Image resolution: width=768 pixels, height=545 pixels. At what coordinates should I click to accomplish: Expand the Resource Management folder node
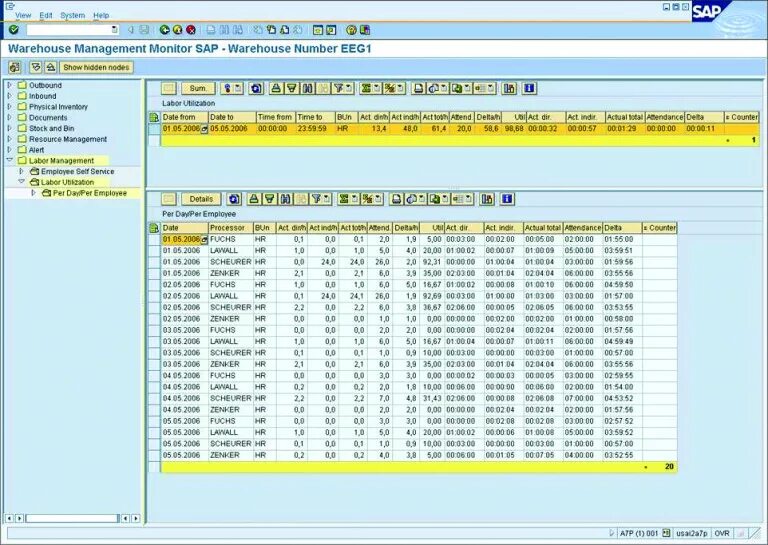(9, 139)
